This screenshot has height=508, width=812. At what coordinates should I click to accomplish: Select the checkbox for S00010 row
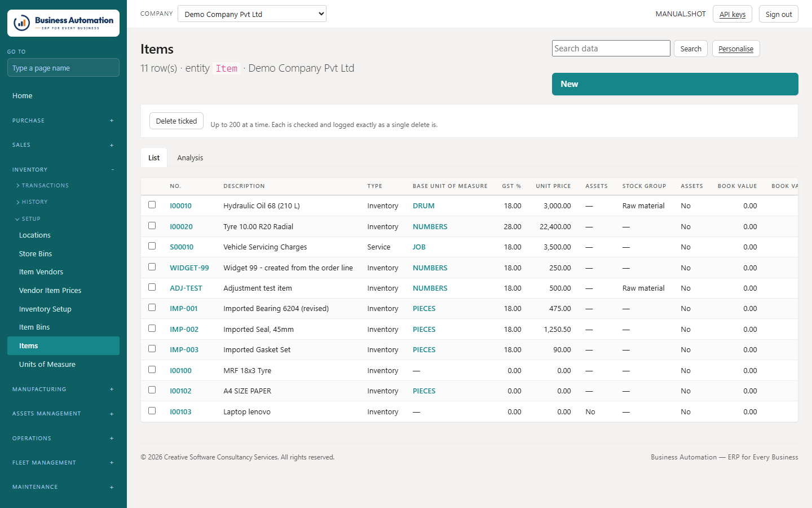coord(152,246)
